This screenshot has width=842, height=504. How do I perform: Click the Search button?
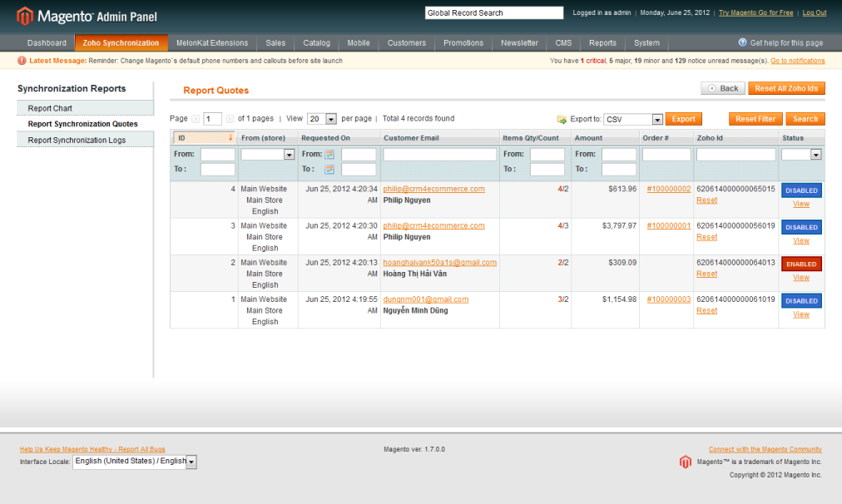[x=805, y=119]
